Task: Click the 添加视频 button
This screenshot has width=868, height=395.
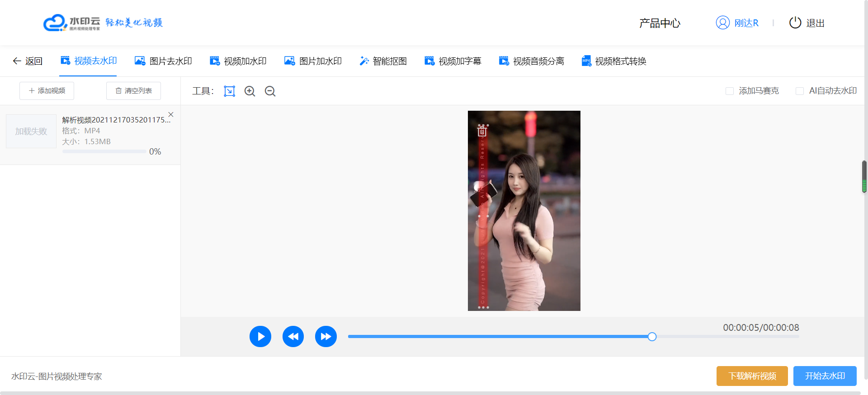Action: [x=47, y=91]
